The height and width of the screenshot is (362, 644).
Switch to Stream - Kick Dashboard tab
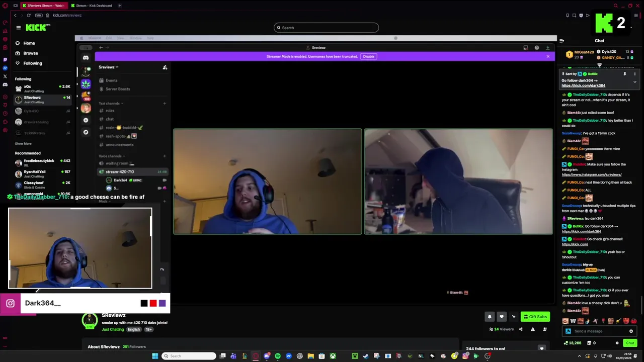(92, 6)
